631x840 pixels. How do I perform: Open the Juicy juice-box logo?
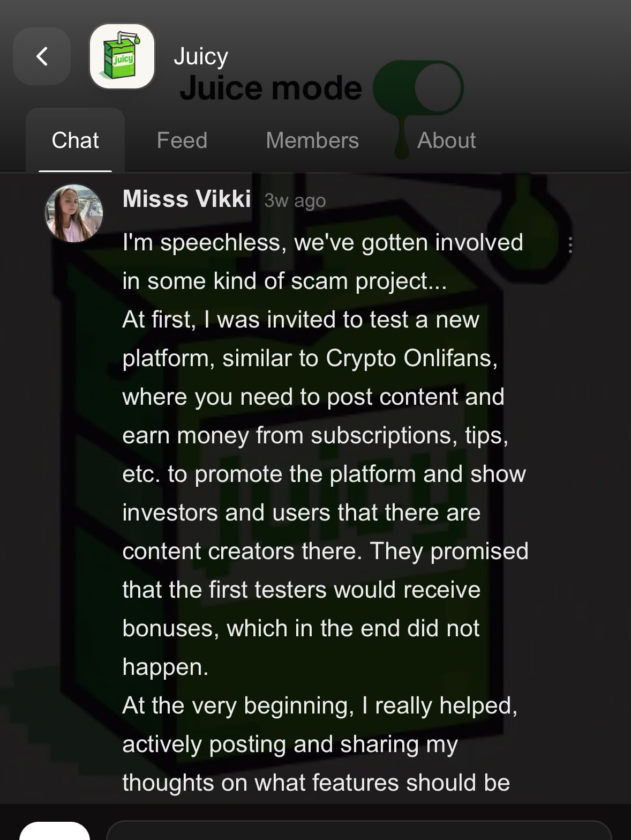tap(122, 56)
